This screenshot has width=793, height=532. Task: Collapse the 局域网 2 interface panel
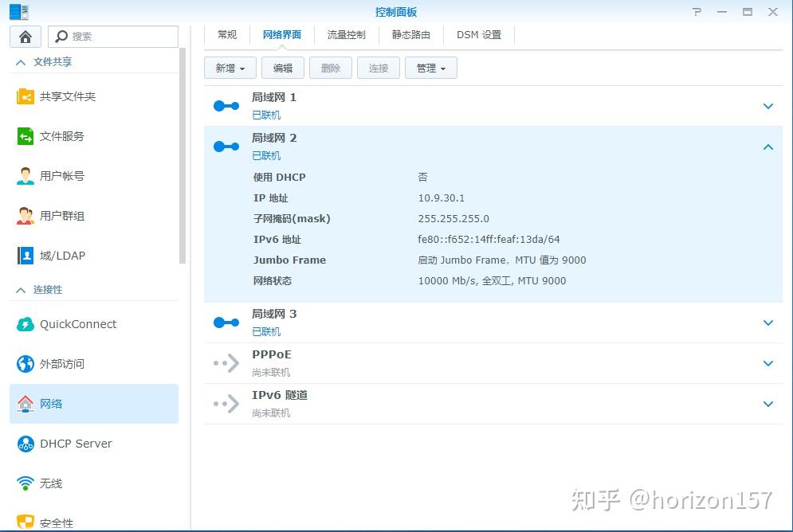tap(767, 147)
